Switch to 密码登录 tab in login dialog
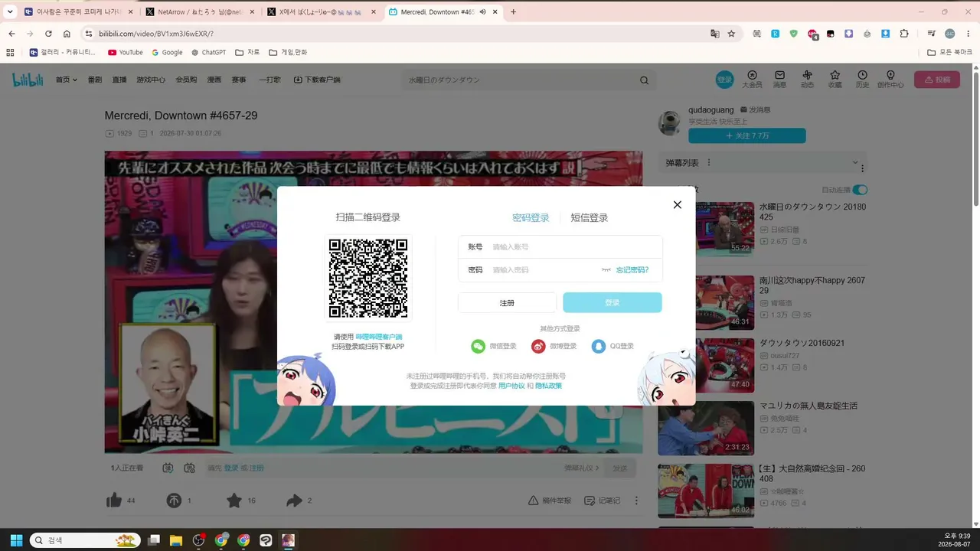Image resolution: width=980 pixels, height=551 pixels. click(531, 218)
